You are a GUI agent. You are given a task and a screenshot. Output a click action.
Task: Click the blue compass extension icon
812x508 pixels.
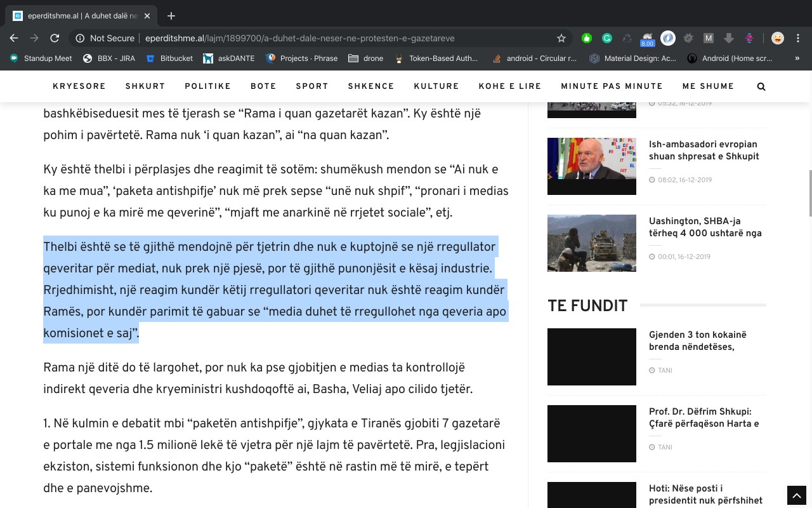(x=668, y=38)
